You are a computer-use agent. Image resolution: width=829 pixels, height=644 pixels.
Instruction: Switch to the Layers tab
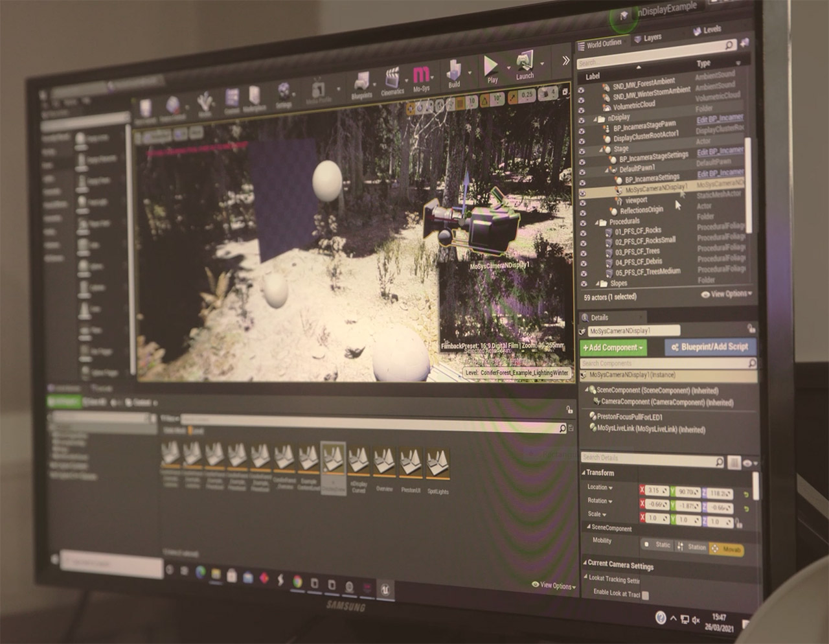tap(648, 38)
